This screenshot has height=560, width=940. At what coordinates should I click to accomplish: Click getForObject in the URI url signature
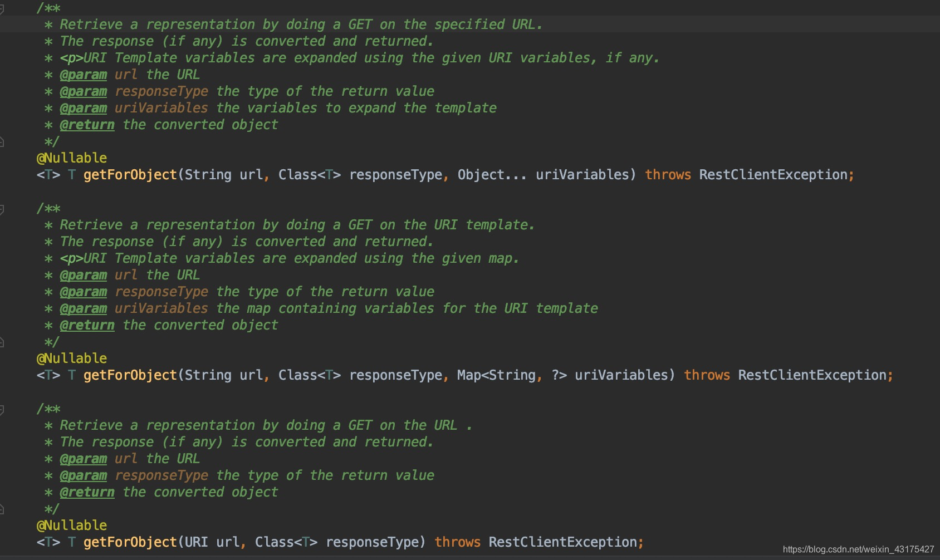(130, 542)
